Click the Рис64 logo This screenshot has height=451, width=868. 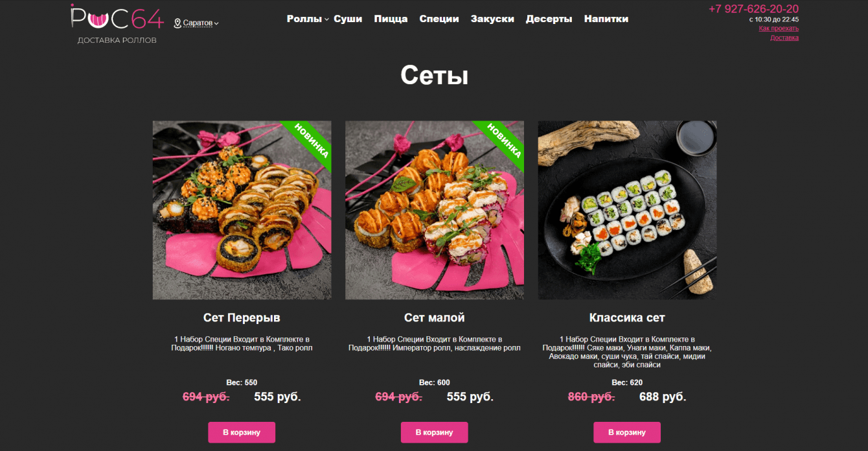click(117, 24)
